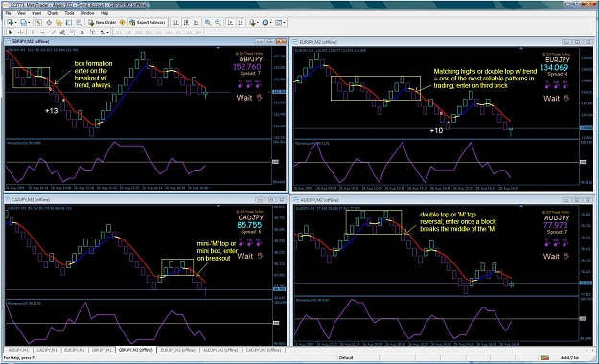Select the text tool A
The image size is (599, 364).
click(x=82, y=32)
